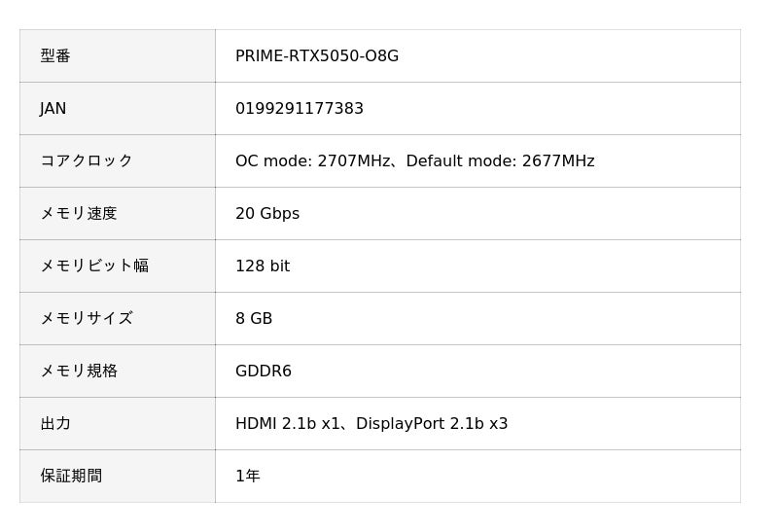This screenshot has width=778, height=532.
Task: Click the メモリ規格 label cell
Action: pos(78,372)
